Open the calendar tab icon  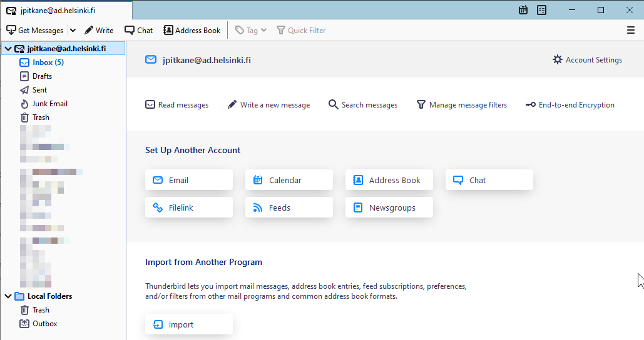pos(523,10)
